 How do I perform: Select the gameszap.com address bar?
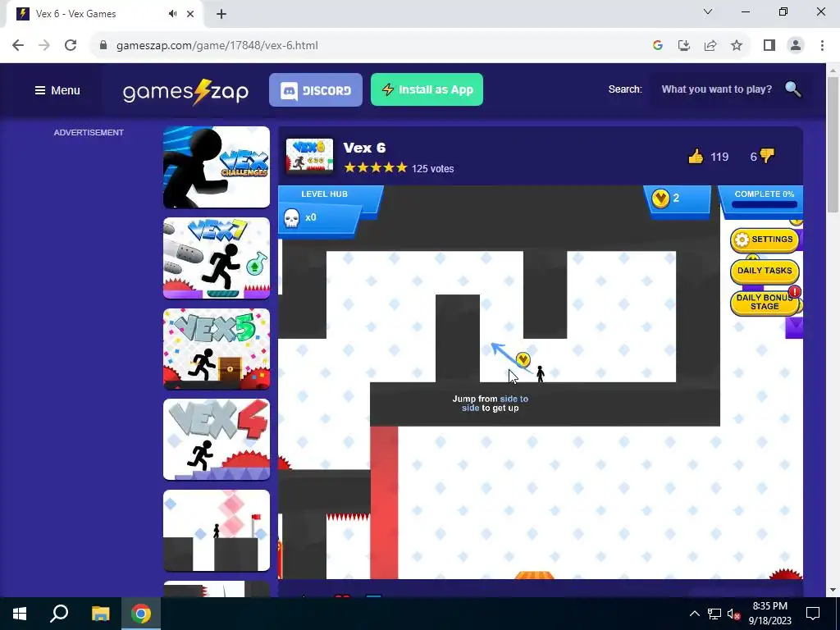point(217,46)
